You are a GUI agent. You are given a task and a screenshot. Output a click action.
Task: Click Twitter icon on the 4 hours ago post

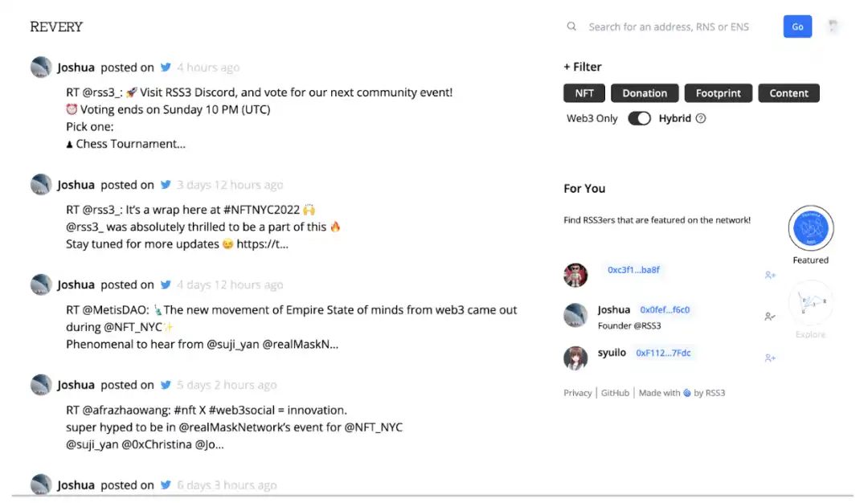tap(166, 67)
